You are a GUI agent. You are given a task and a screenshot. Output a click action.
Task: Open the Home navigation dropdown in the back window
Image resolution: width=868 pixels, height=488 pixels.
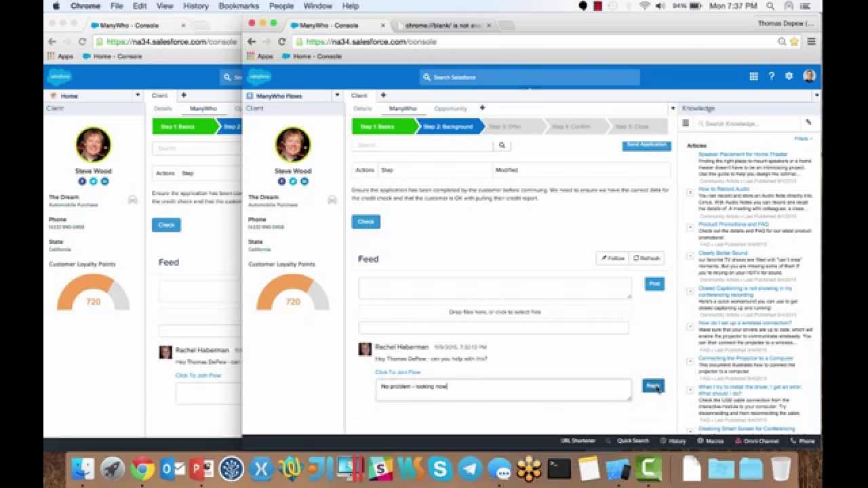click(138, 96)
